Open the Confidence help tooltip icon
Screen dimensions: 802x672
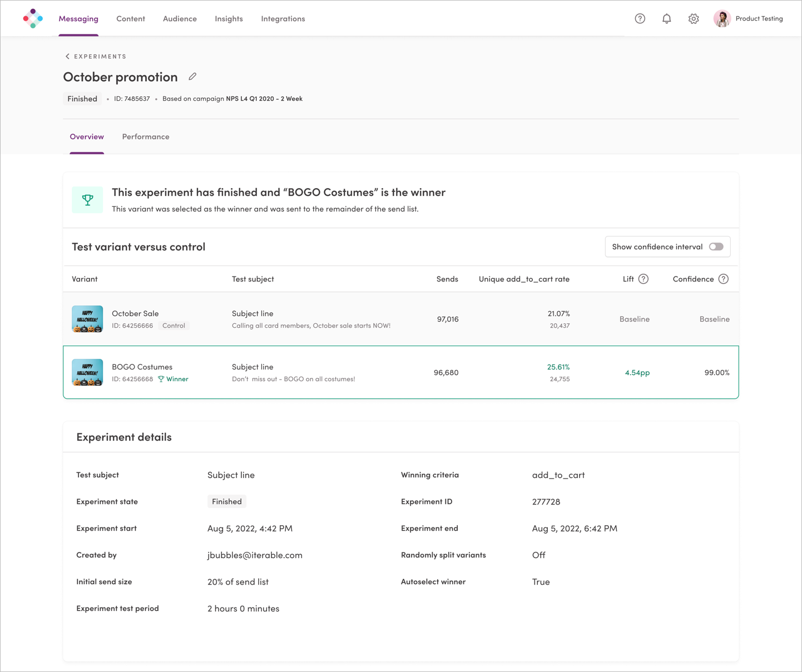click(724, 279)
